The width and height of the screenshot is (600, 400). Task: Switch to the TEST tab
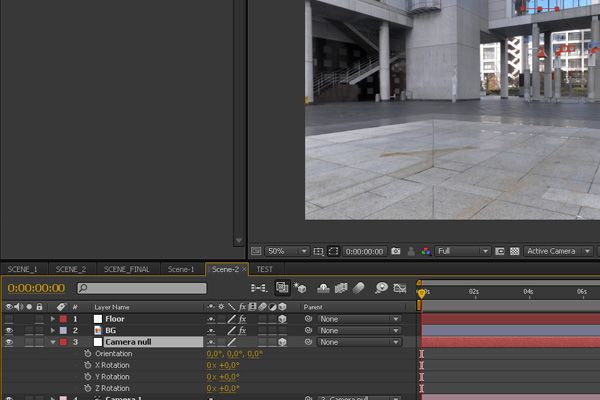point(264,269)
